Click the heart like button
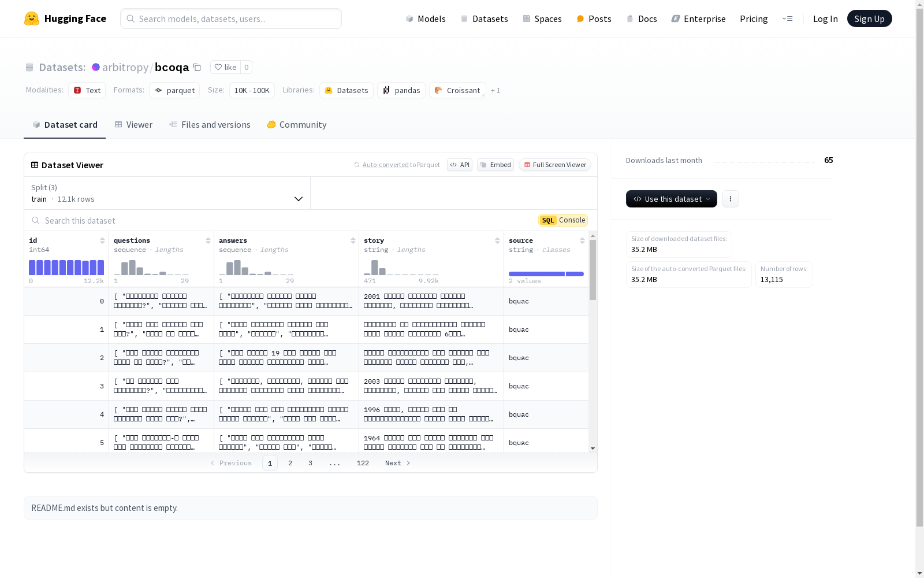Viewport: 924px width, 578px height. point(225,67)
